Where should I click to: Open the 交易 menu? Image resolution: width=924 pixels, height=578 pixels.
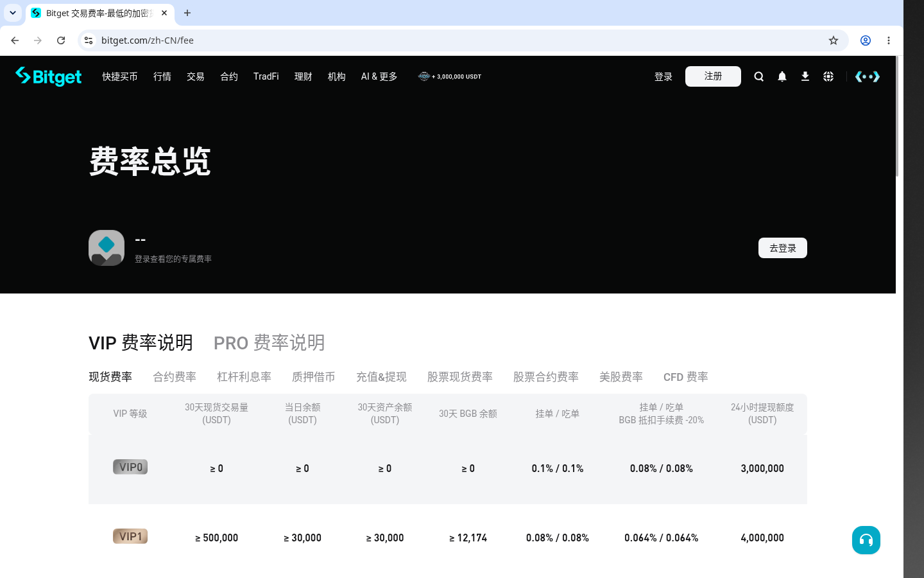(x=196, y=76)
